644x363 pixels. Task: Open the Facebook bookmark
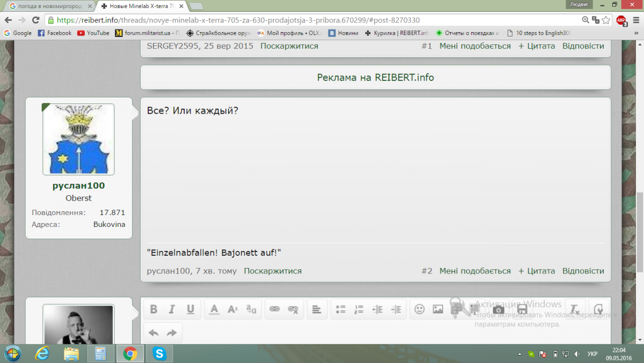pyautogui.click(x=55, y=33)
